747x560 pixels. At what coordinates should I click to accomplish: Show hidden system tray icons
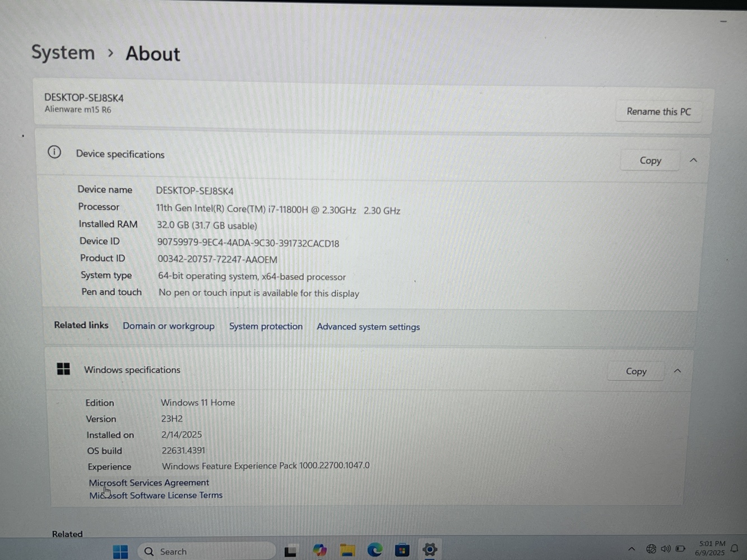tap(632, 549)
